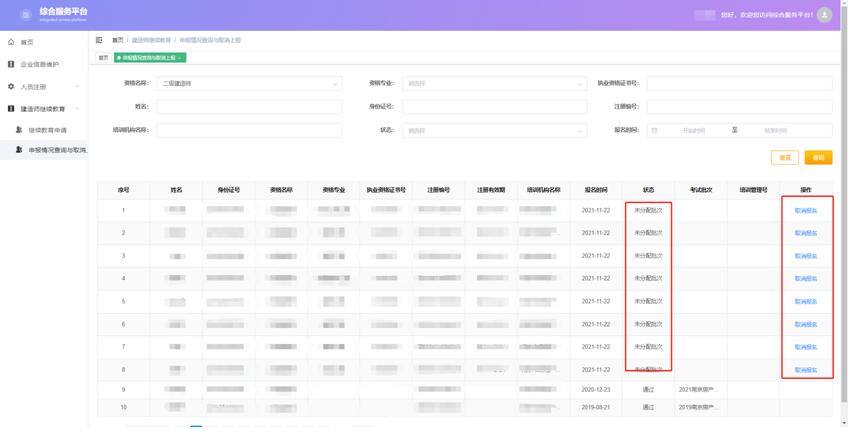Image resolution: width=849 pixels, height=434 pixels.
Task: Open the user avatar menu
Action: tap(824, 15)
